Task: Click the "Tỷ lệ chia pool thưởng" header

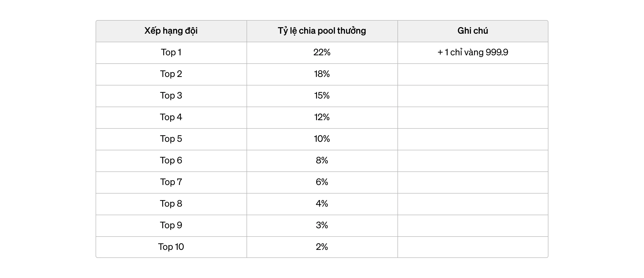Action: pos(322,31)
